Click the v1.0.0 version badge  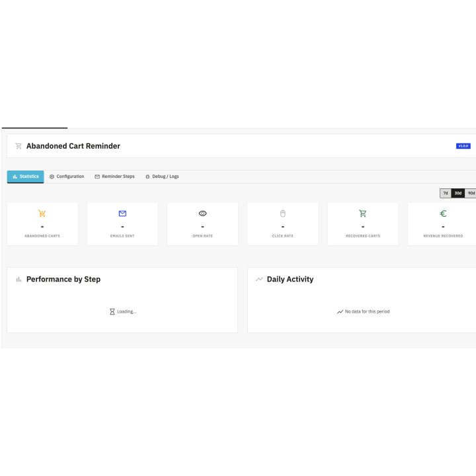tap(463, 146)
